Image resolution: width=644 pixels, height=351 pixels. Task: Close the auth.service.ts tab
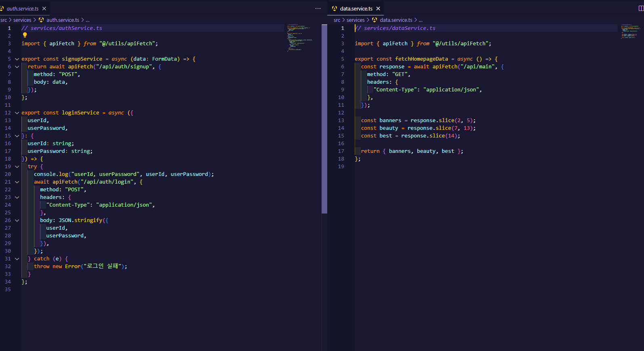44,8
